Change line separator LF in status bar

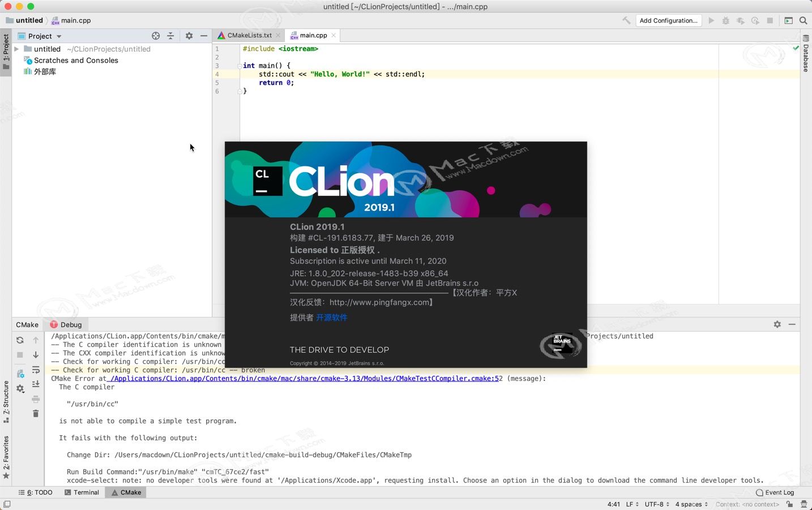632,504
